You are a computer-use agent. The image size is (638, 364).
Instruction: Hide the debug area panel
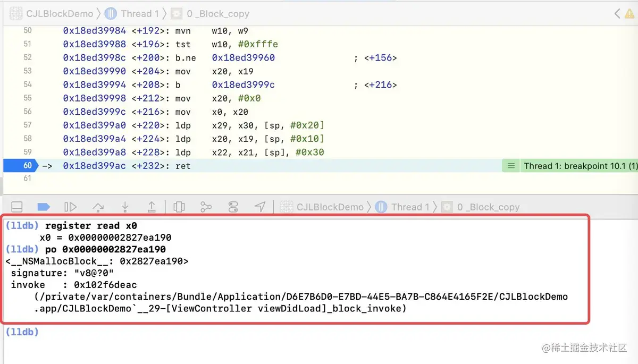tap(17, 207)
